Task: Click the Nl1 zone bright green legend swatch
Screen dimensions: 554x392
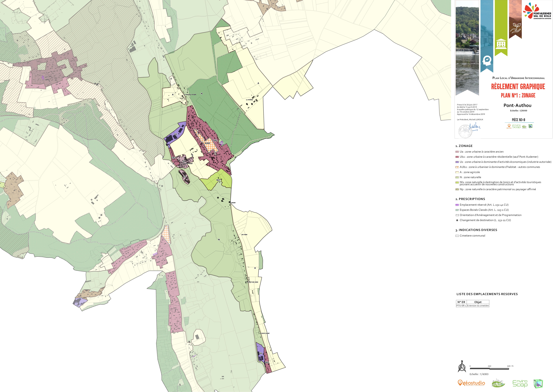Action: tap(457, 183)
